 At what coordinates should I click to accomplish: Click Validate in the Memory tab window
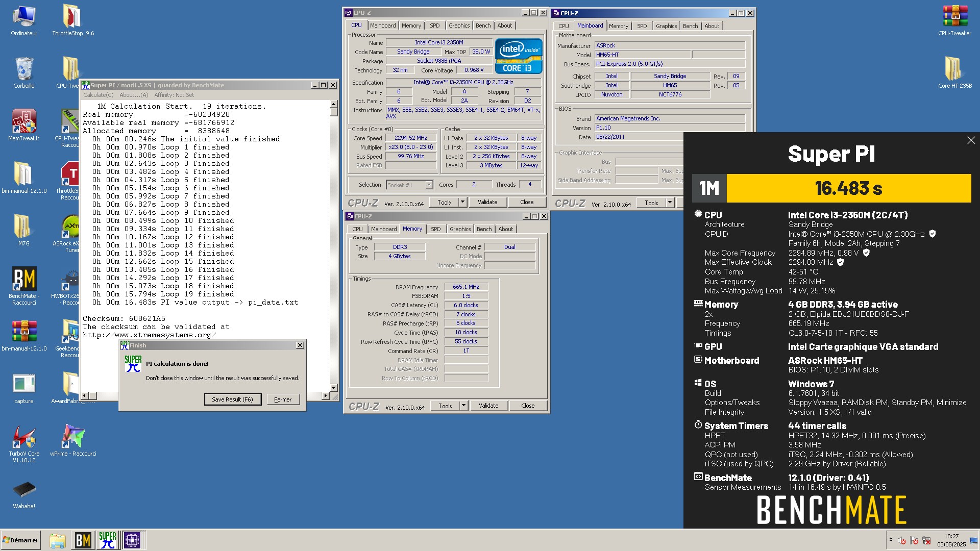pos(488,406)
